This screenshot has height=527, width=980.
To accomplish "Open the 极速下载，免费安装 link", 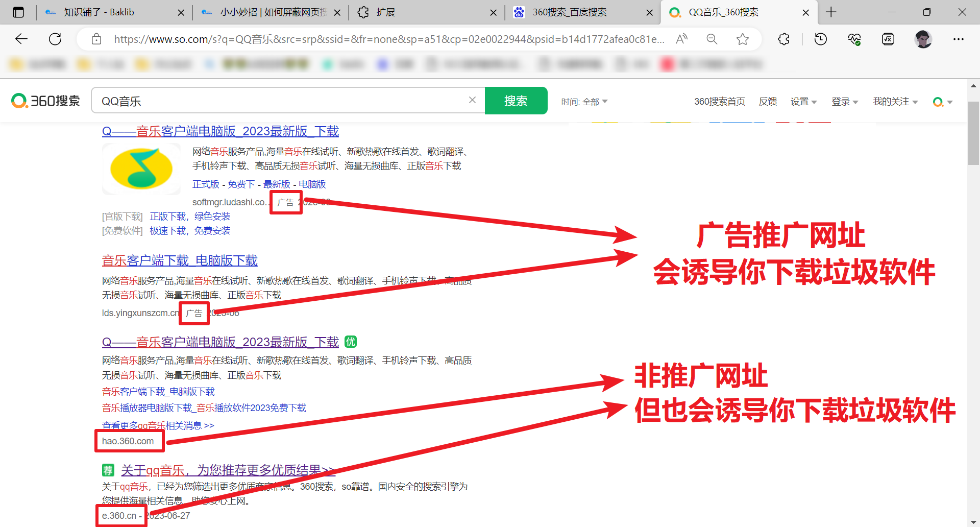I will click(x=190, y=231).
